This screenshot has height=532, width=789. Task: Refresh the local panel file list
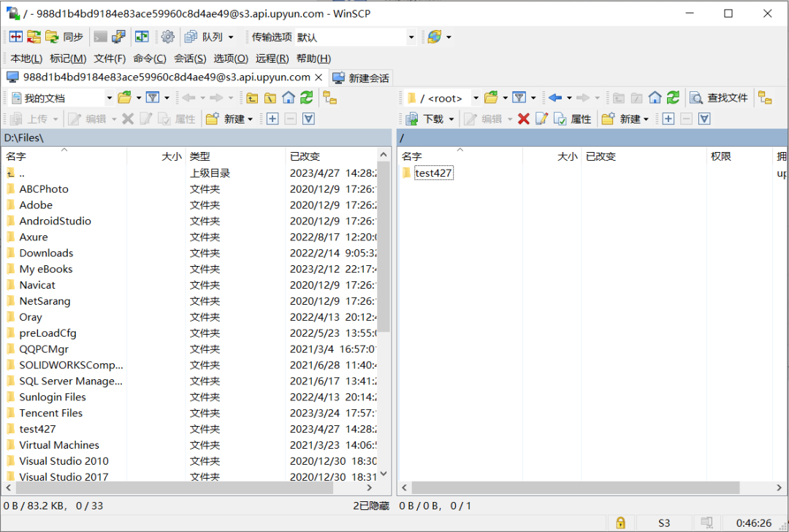[306, 98]
